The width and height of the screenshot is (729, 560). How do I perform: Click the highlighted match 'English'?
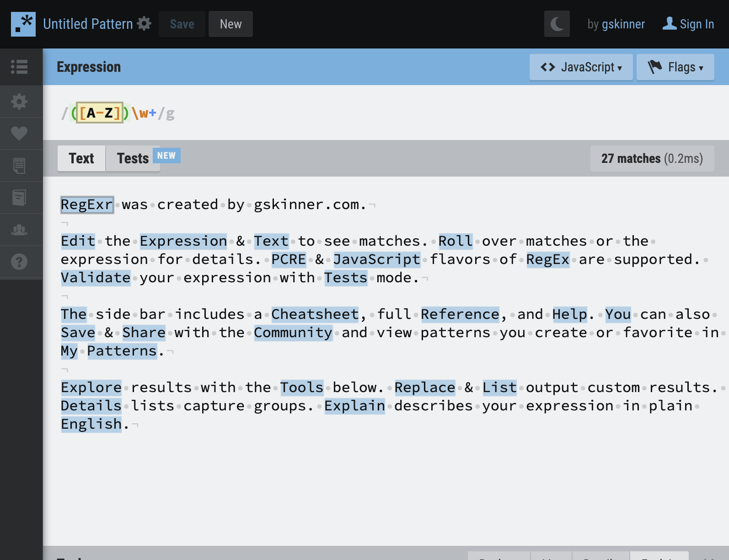(91, 424)
